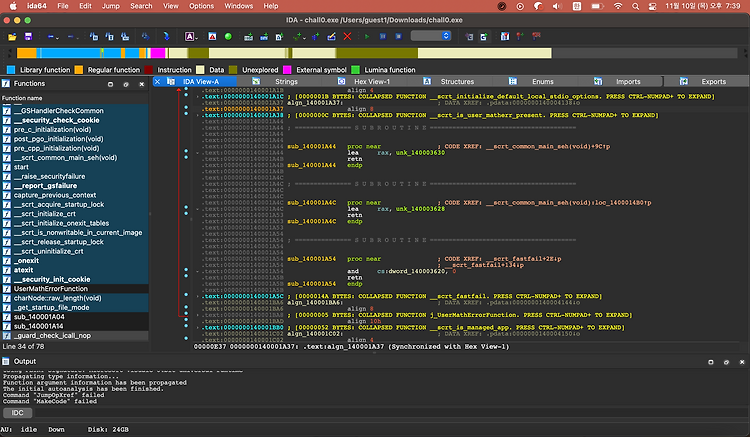The width and height of the screenshot is (750, 437).
Task: Click the IDC button
Action: pos(17,413)
